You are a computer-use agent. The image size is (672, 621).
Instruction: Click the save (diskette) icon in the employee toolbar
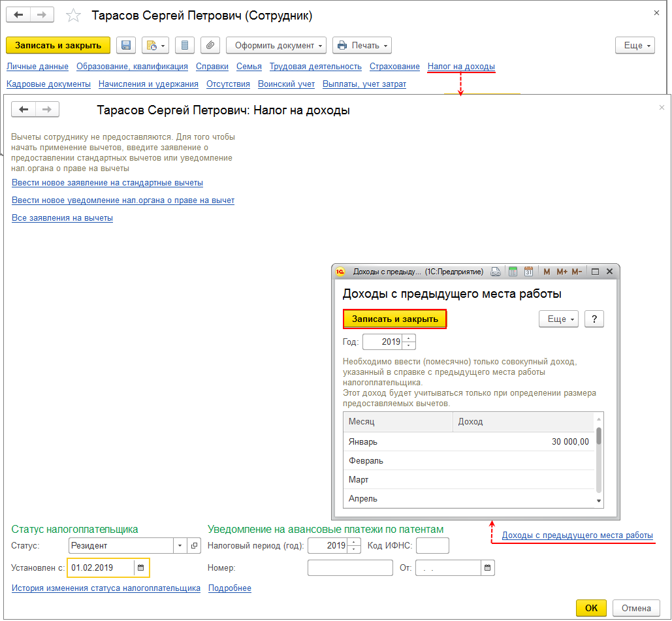[x=126, y=45]
